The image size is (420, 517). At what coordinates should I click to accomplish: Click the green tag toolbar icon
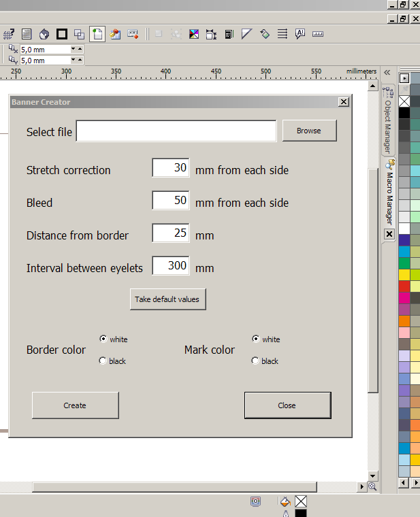point(265,34)
